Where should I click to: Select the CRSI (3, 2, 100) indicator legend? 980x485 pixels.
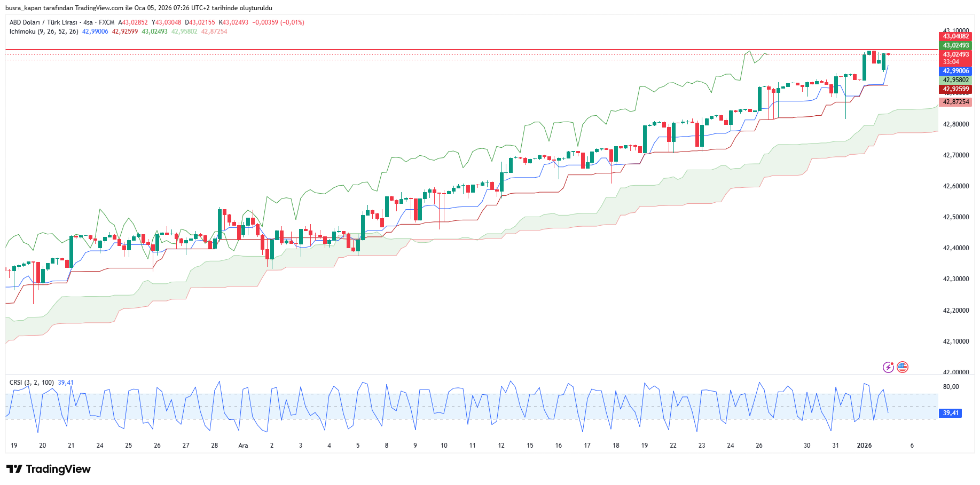[32, 383]
